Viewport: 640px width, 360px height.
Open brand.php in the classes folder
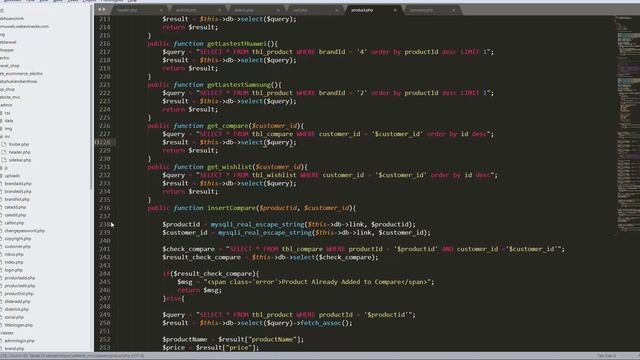tap(14, 349)
